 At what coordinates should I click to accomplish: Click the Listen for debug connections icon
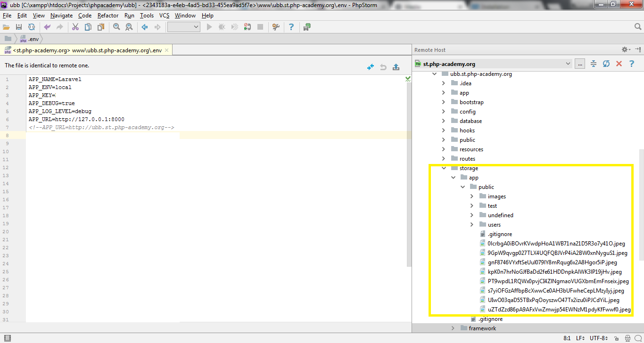click(247, 27)
